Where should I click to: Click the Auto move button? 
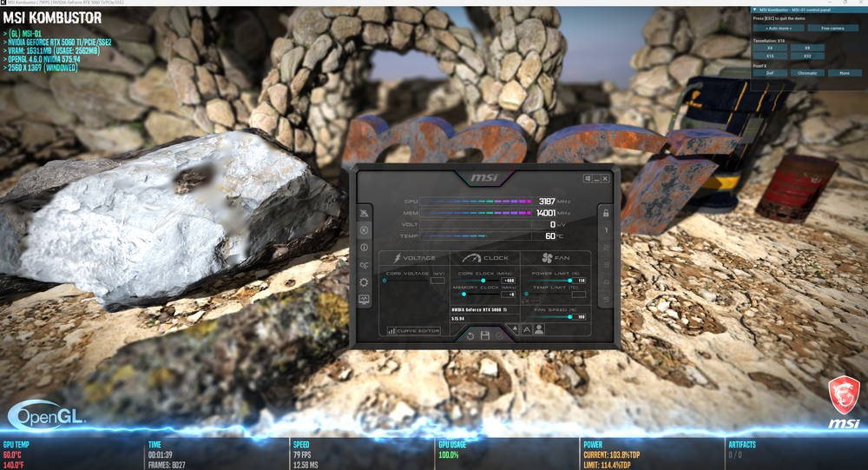click(779, 29)
